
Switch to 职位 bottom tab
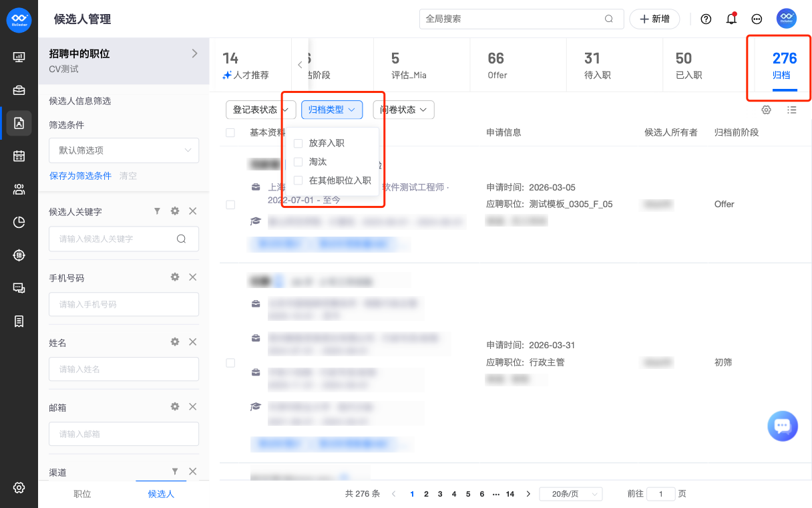coord(82,494)
